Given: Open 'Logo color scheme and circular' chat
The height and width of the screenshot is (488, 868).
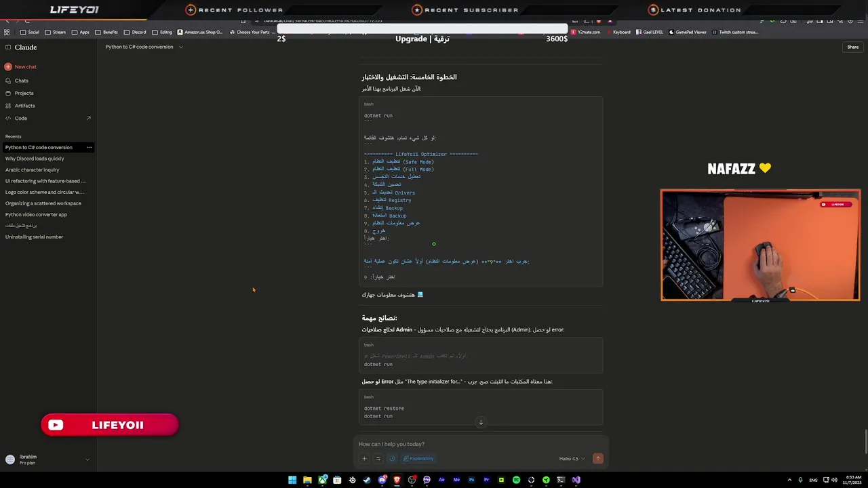Looking at the screenshot, I should 45,192.
